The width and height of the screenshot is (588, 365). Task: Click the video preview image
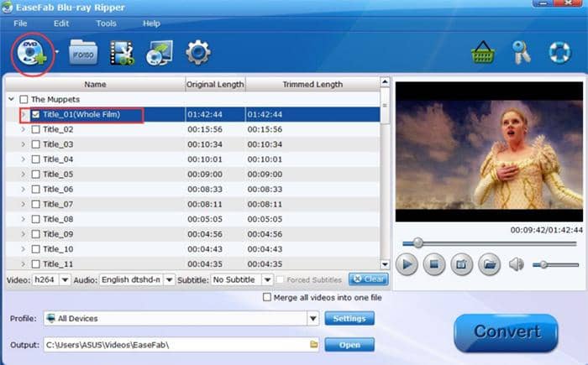pos(489,152)
